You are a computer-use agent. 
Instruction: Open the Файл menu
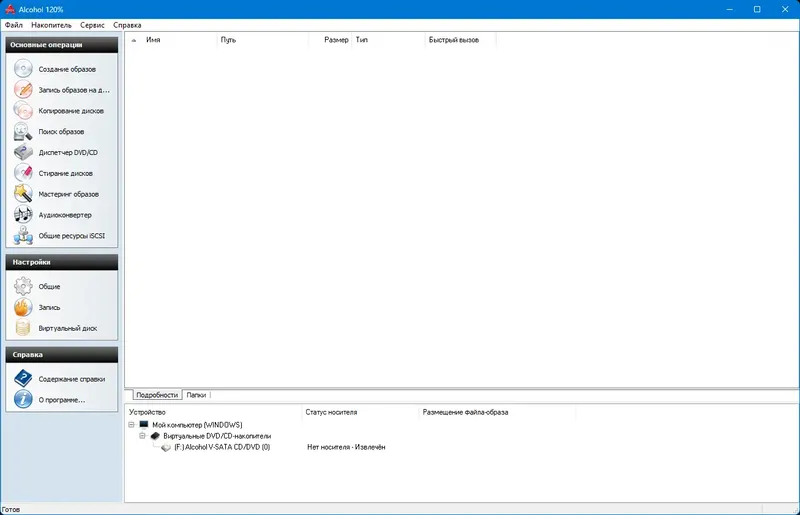[14, 25]
